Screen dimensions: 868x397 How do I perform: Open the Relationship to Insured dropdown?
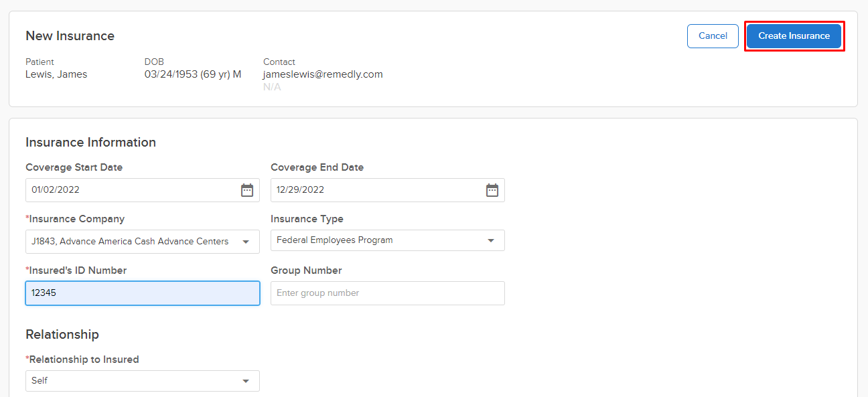click(143, 381)
